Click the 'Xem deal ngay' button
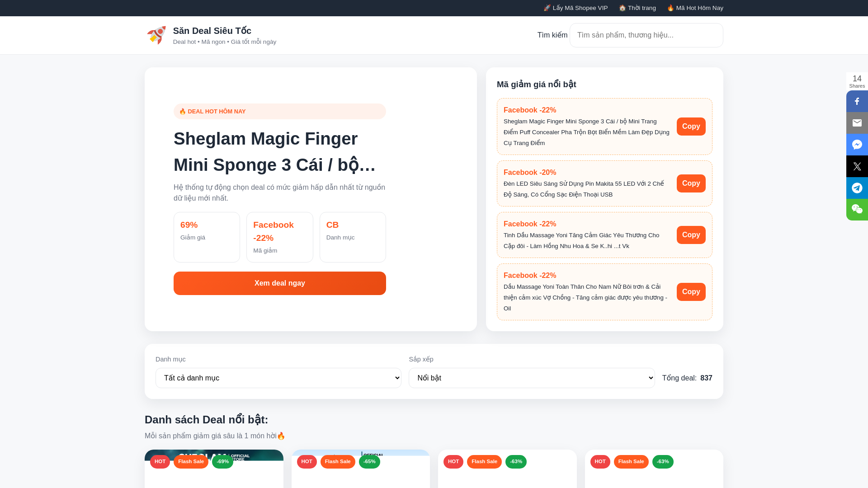The image size is (868, 488). coord(280,283)
